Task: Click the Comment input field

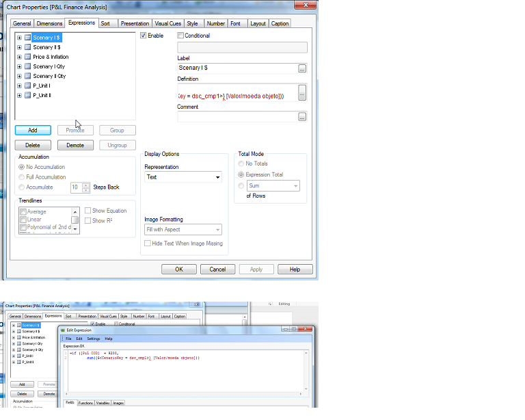Action: pos(238,116)
